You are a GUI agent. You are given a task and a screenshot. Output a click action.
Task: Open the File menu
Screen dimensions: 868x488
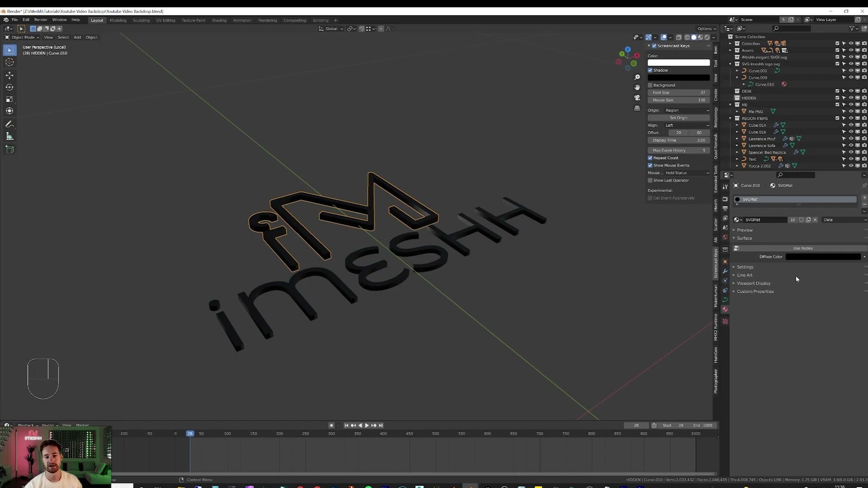tap(14, 20)
